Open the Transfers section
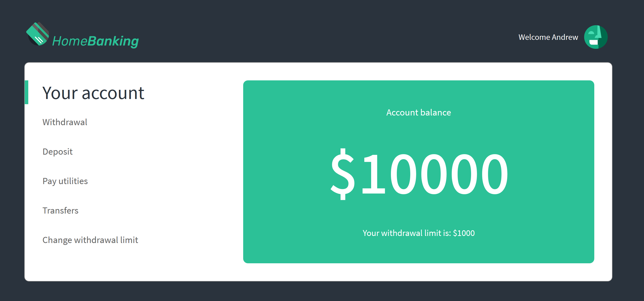This screenshot has width=644, height=301. [x=60, y=210]
